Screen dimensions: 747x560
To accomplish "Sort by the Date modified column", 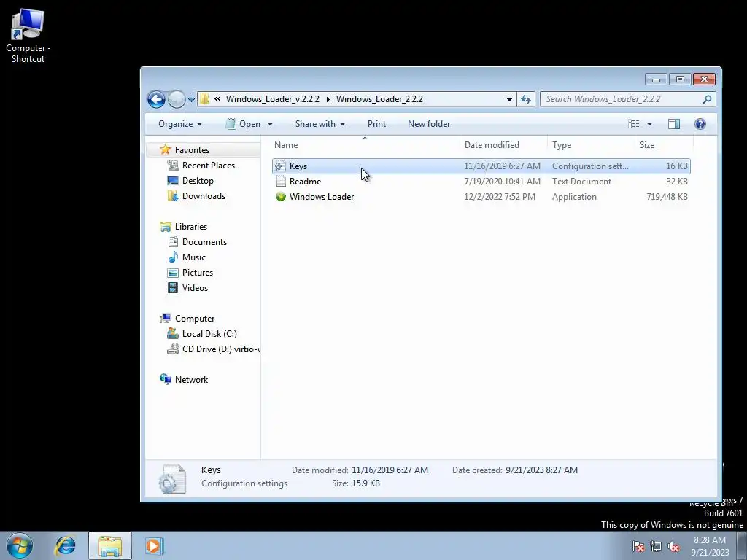I will (x=503, y=145).
